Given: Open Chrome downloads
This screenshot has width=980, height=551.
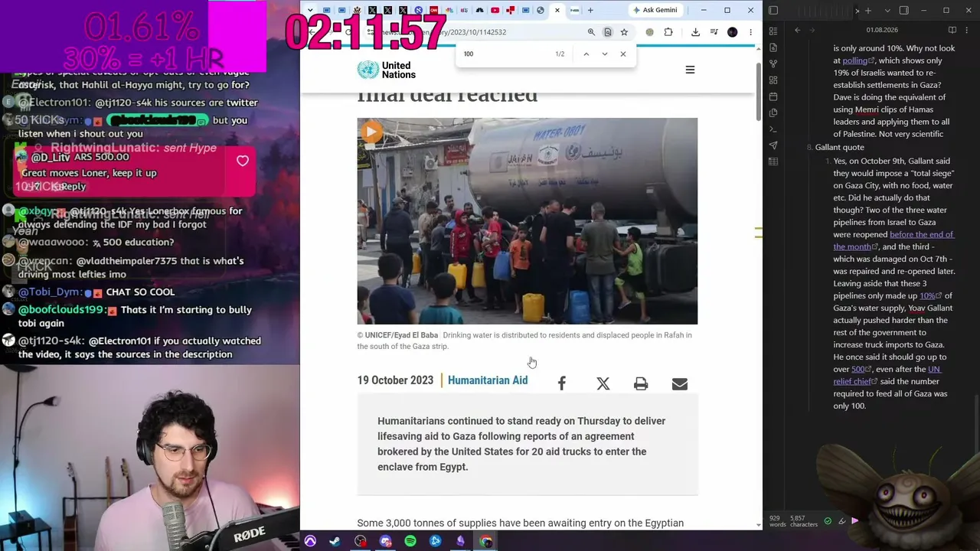Looking at the screenshot, I should tap(695, 32).
